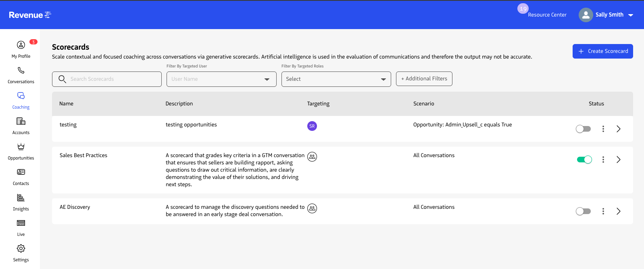Click the SR targeting avatar on testing row
This screenshot has width=644, height=269.
(312, 126)
